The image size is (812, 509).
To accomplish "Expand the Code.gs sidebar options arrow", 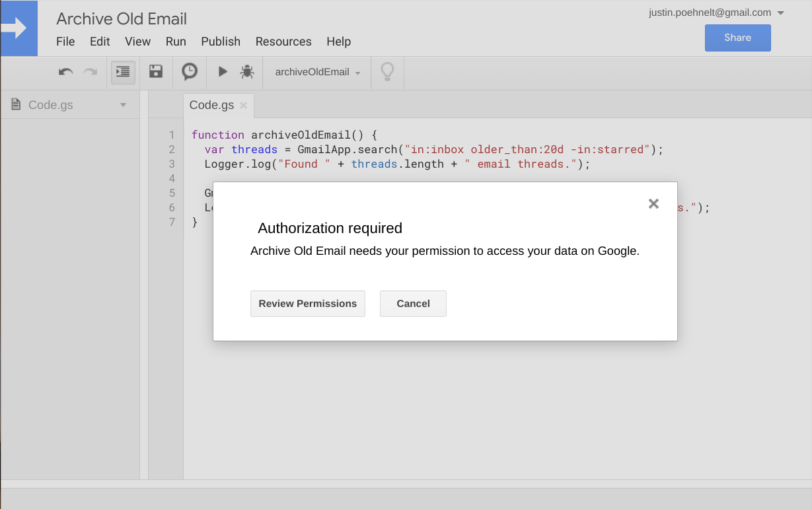I will pos(123,104).
